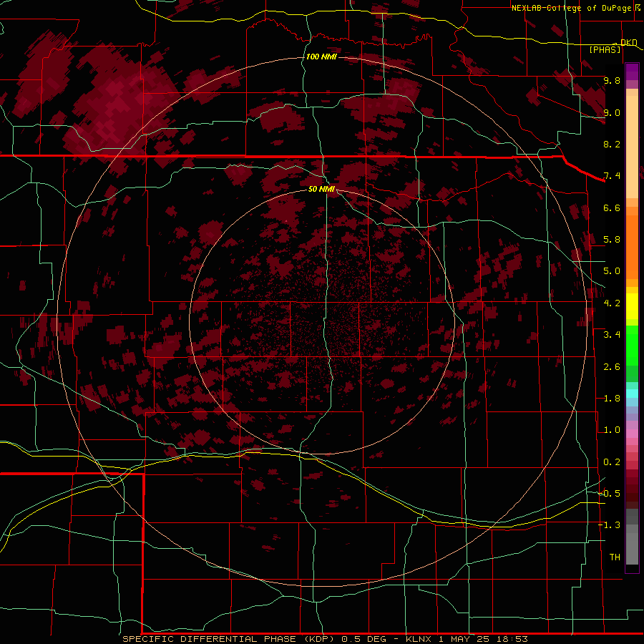Click the 9.8 color scale value

coord(612,80)
